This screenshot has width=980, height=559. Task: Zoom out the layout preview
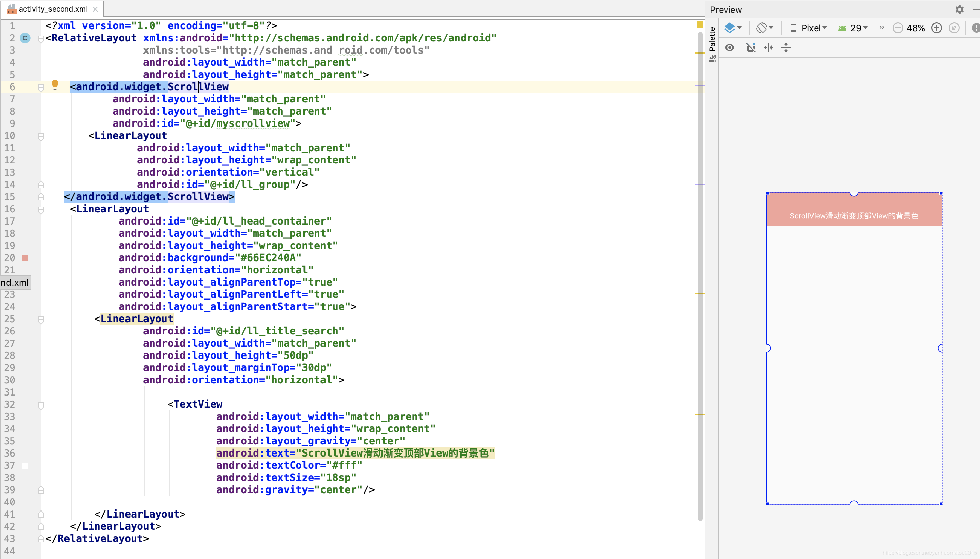tap(898, 28)
